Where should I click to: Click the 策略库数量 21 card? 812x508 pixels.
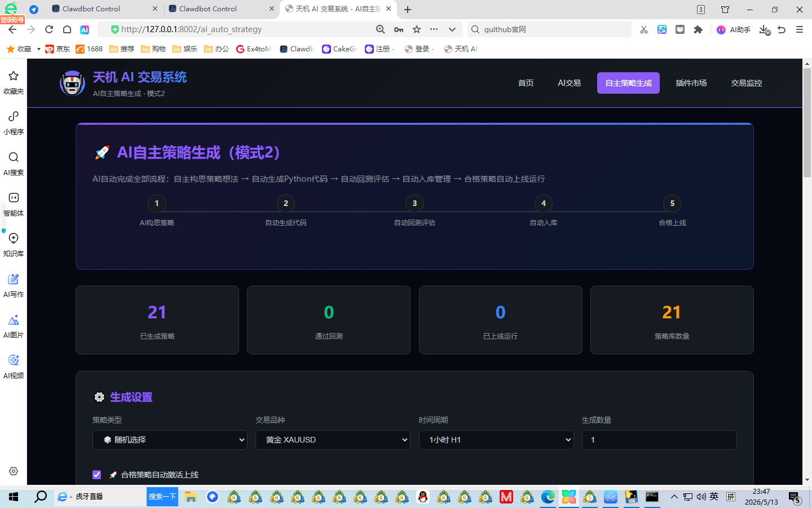pos(672,320)
